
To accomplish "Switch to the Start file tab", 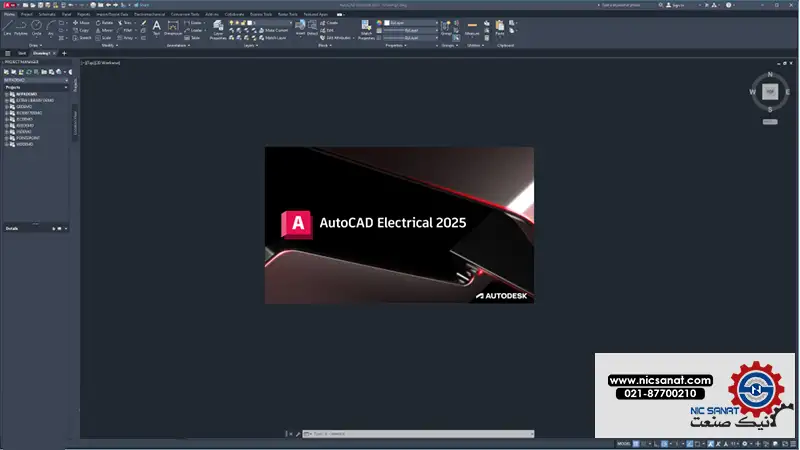I will (x=22, y=53).
